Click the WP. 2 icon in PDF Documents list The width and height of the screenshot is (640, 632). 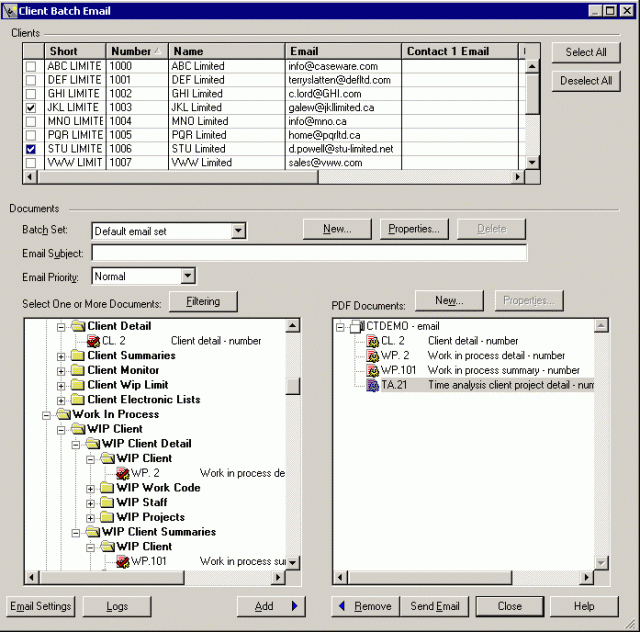372,356
